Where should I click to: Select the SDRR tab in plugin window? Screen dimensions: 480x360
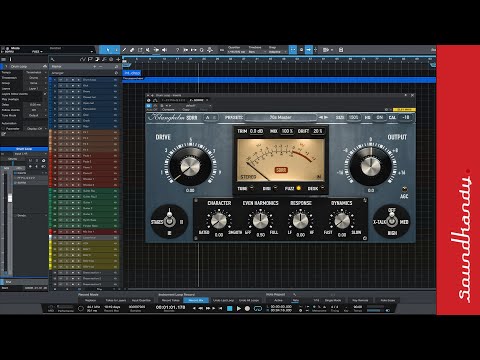click(196, 100)
